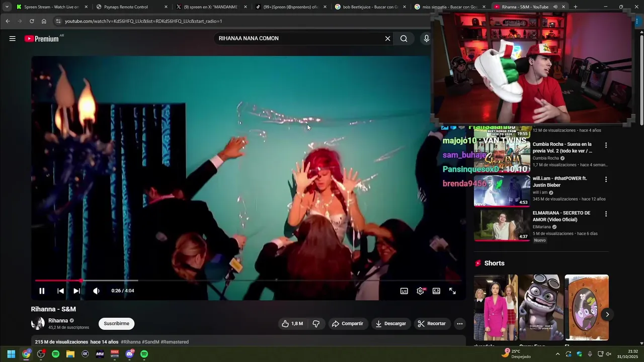Screen dimensions: 644x362
Task: Open the Rihanna channel name link
Action: coord(58,321)
